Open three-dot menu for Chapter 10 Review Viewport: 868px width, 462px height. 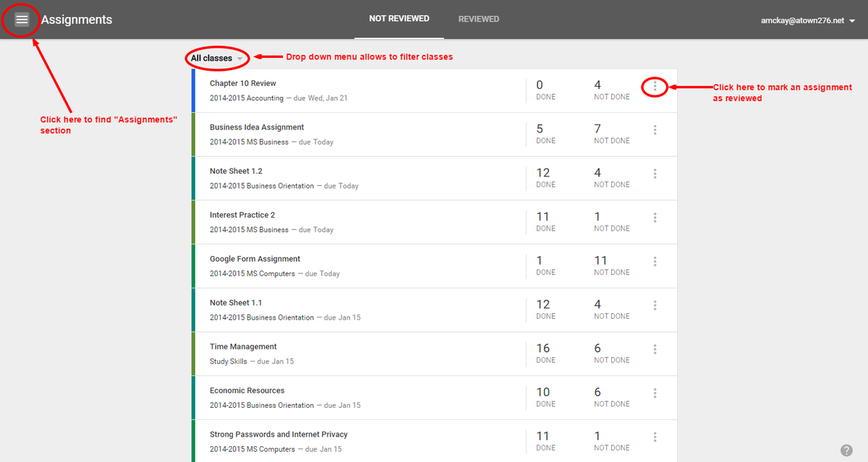(x=655, y=86)
